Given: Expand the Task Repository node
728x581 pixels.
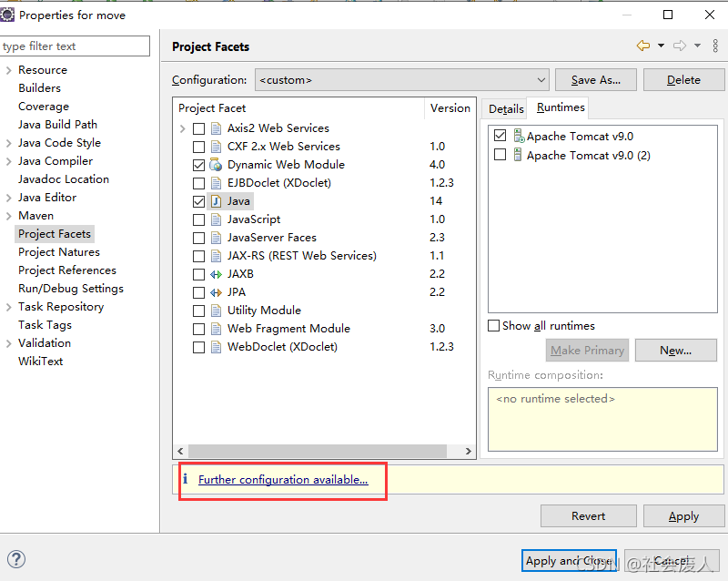Looking at the screenshot, I should [8, 307].
